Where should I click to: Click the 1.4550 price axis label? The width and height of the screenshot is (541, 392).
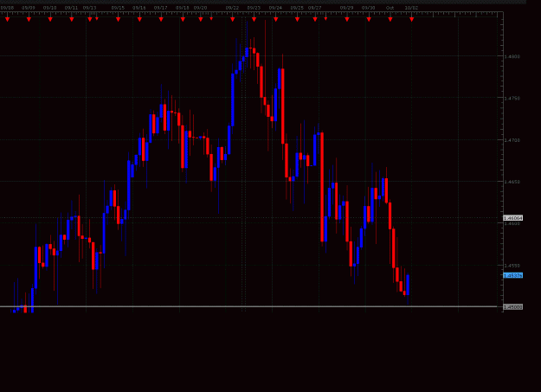[512, 266]
